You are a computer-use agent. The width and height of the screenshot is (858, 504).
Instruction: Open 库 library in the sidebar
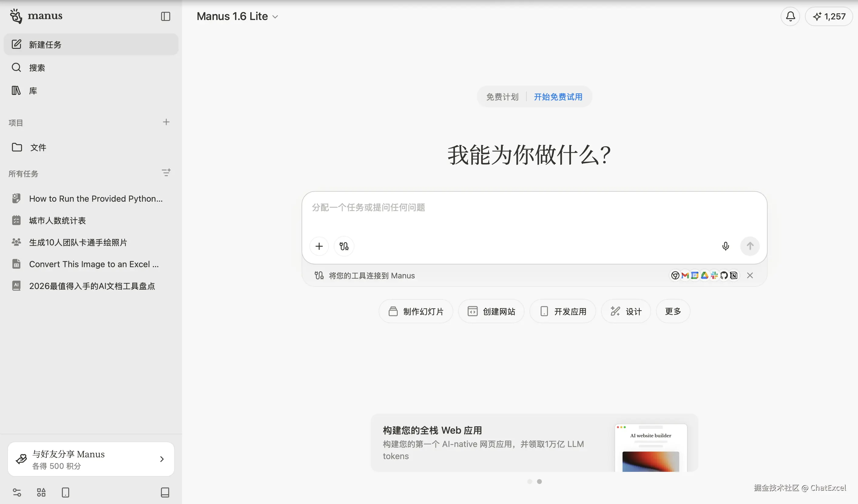[33, 91]
